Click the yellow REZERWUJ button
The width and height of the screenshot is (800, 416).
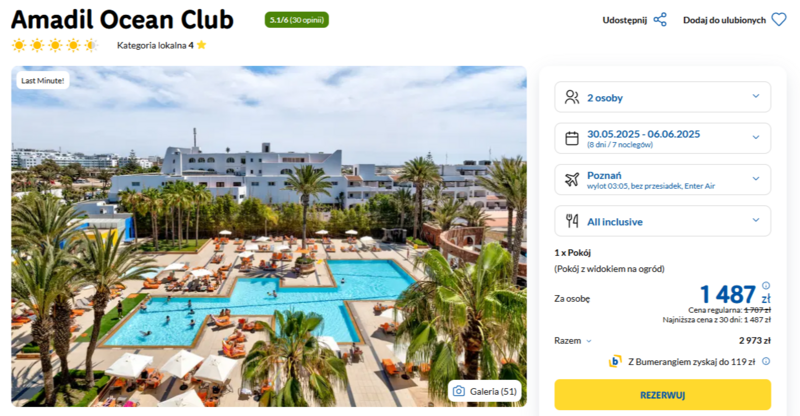click(x=663, y=395)
